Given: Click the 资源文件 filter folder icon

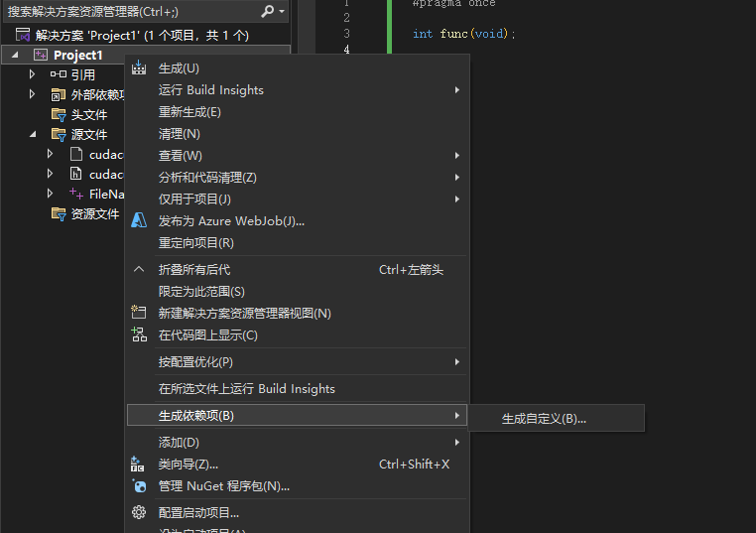Looking at the screenshot, I should click(x=59, y=213).
